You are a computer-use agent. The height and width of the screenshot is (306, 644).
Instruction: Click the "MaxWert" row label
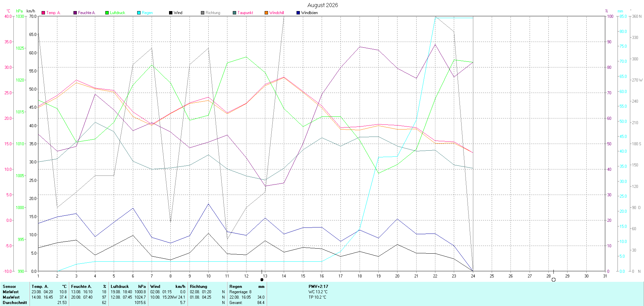click(11, 297)
